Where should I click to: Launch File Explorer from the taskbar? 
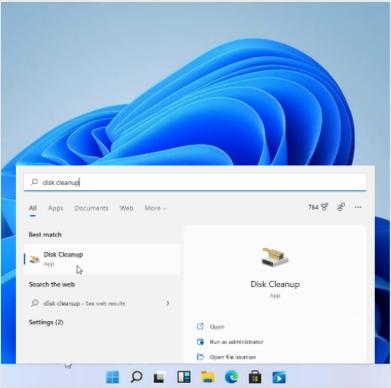point(208,377)
